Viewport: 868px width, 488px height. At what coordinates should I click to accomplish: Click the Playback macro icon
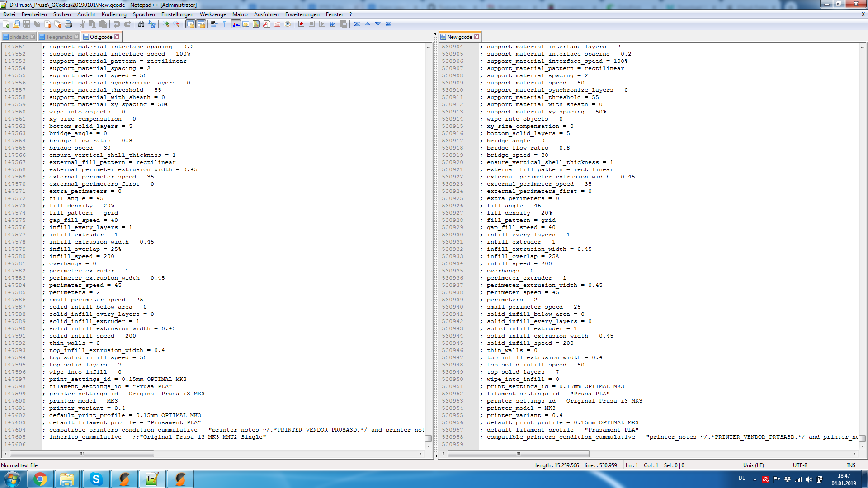[x=322, y=24]
